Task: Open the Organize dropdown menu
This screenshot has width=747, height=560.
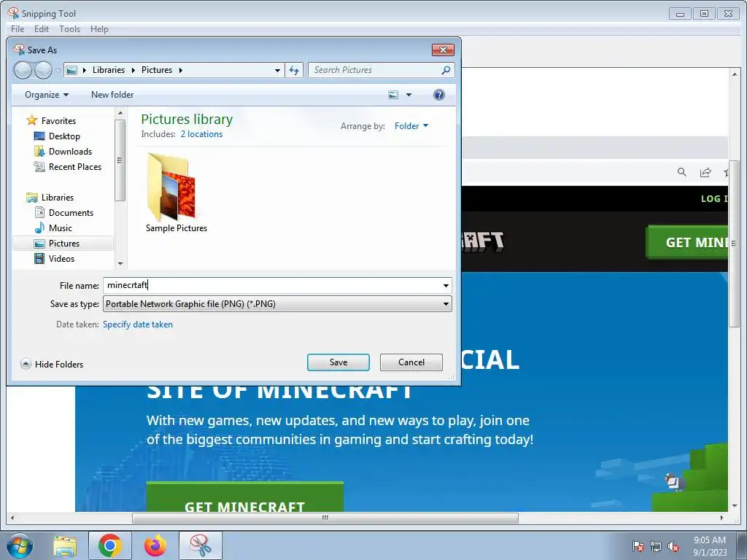Action: (47, 95)
